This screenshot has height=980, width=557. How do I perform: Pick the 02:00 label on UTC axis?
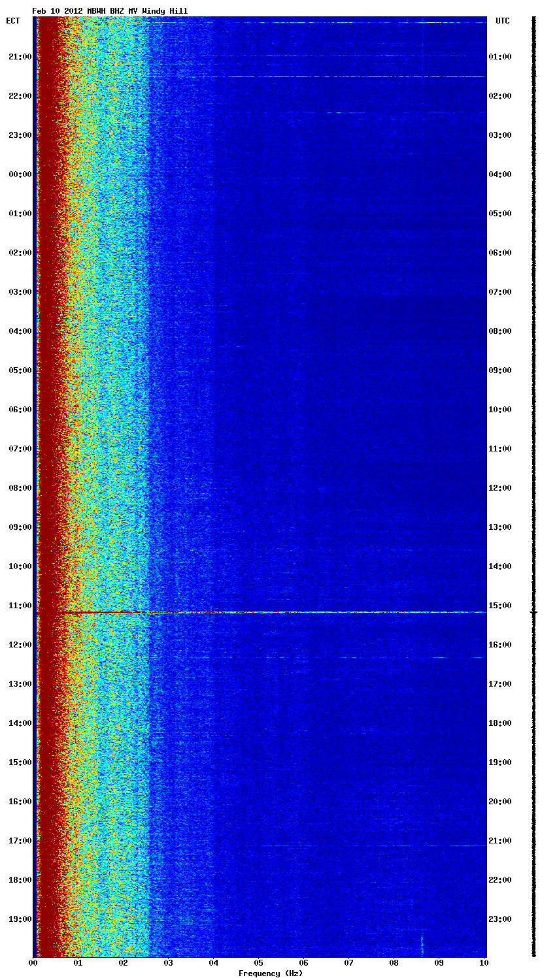click(500, 96)
